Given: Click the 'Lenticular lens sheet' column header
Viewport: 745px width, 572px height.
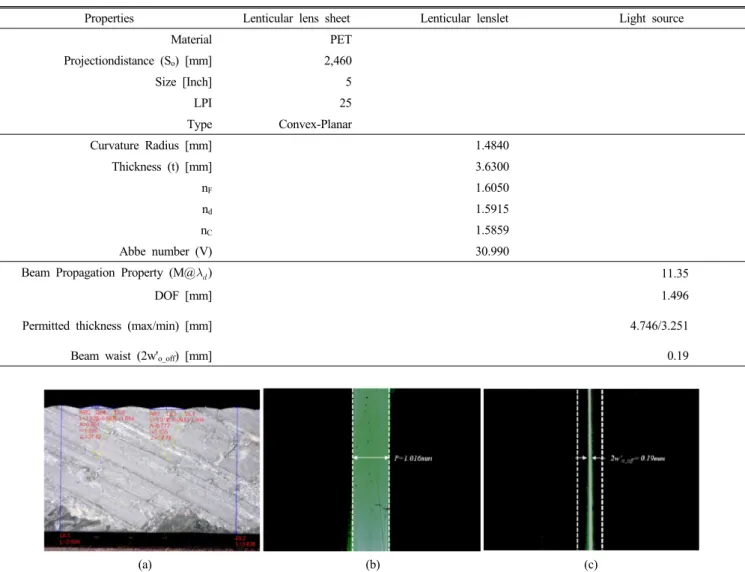Looking at the screenshot, I should 296,19.
